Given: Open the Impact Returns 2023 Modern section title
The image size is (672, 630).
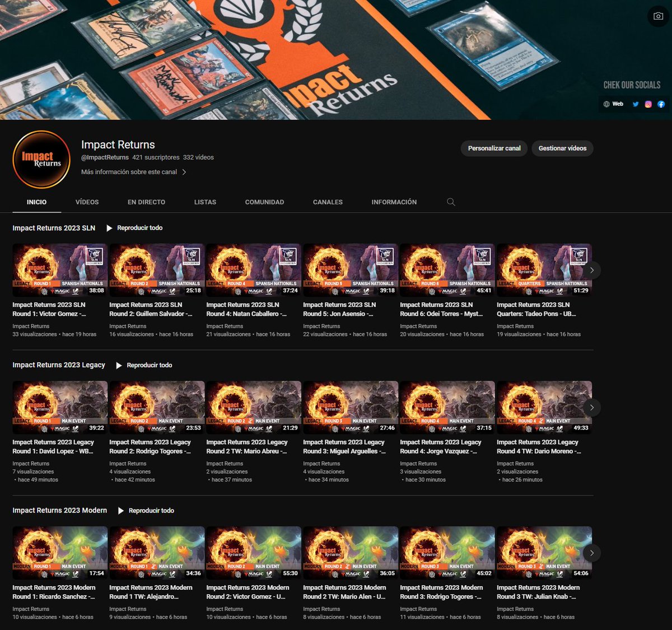Looking at the screenshot, I should click(x=59, y=511).
